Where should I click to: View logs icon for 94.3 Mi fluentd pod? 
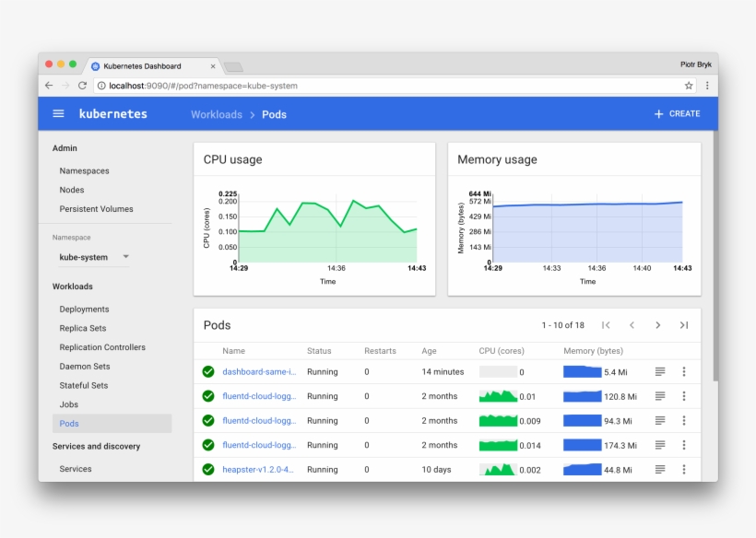(660, 420)
